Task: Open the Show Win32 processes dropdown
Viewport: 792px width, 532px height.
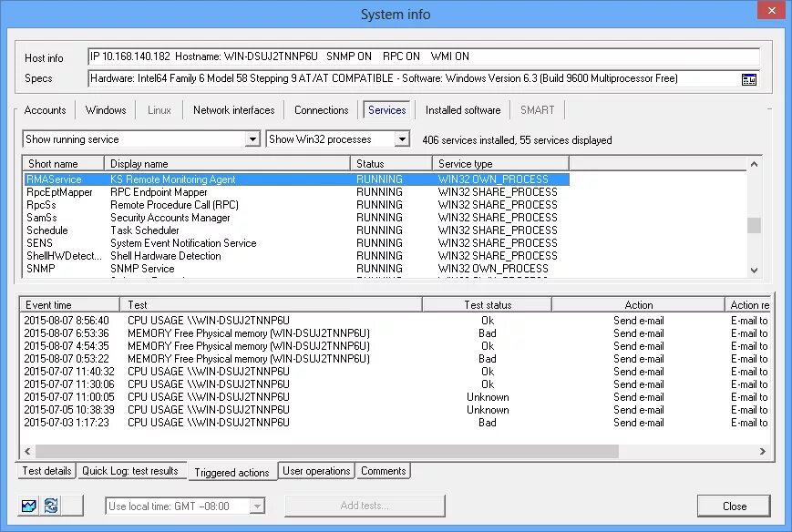Action: [402, 138]
